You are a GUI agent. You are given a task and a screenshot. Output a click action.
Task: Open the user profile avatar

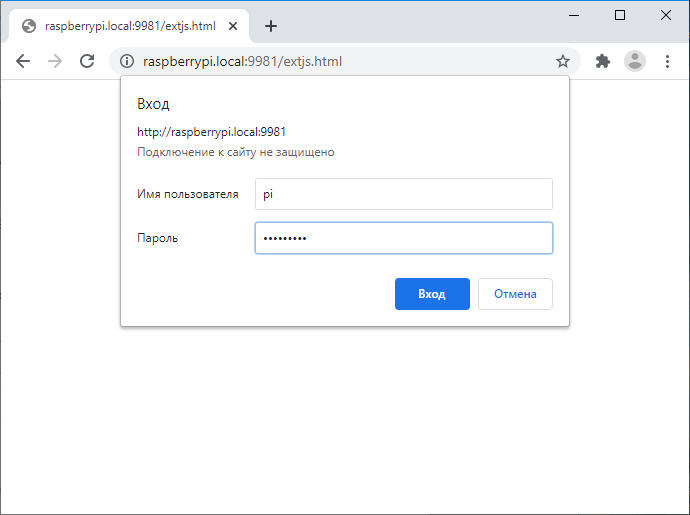635,61
